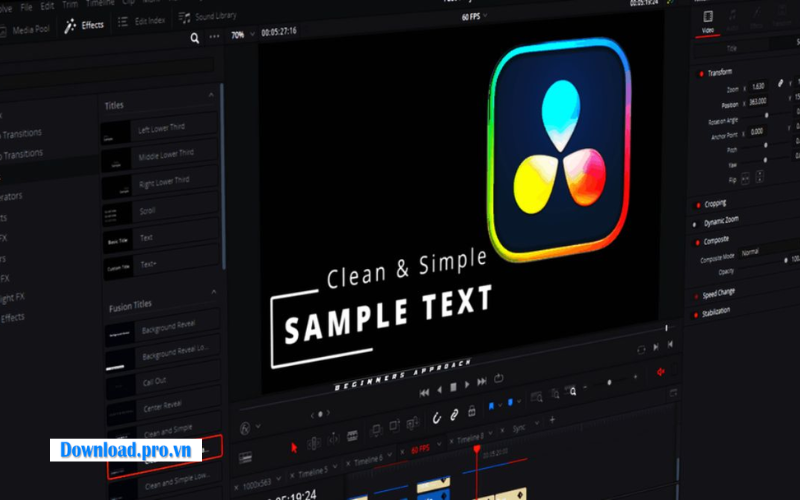This screenshot has width=800, height=500.
Task: Click the Zoom X value field 1.630
Action: (x=758, y=86)
